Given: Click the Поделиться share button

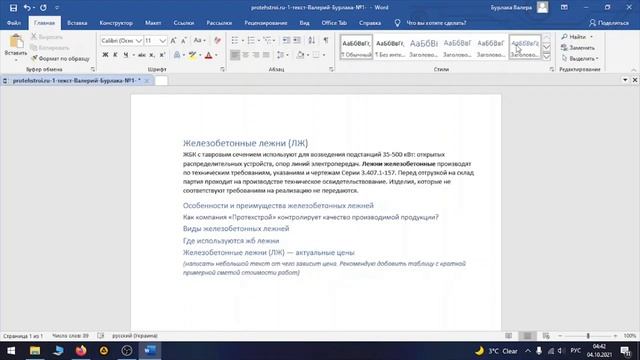Looking at the screenshot, I should [609, 23].
